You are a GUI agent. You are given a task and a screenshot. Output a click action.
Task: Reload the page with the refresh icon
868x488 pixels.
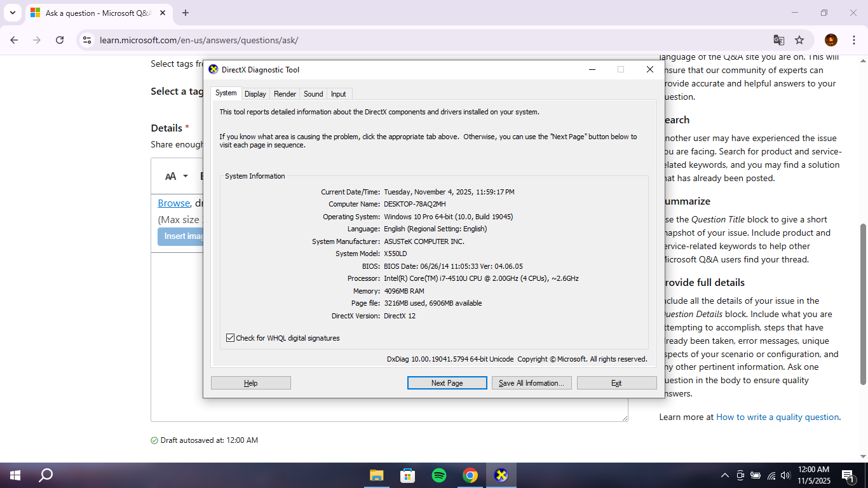click(60, 40)
